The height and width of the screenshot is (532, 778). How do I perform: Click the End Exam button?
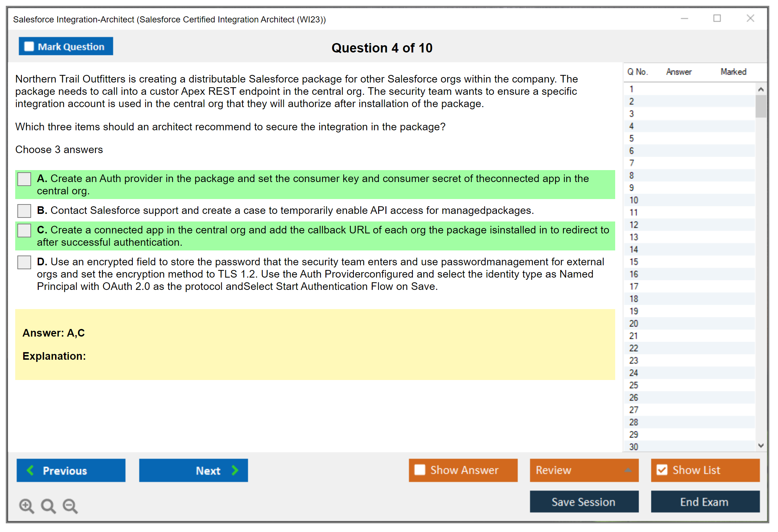(x=705, y=502)
